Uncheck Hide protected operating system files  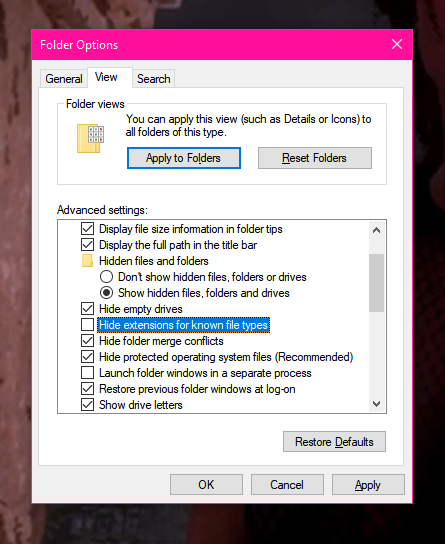87,357
